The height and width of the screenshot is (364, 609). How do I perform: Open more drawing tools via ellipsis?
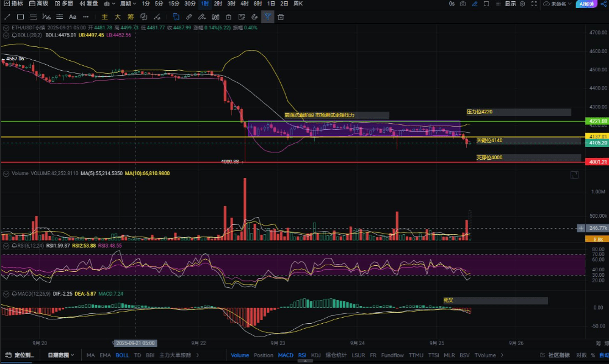pyautogui.click(x=86, y=17)
